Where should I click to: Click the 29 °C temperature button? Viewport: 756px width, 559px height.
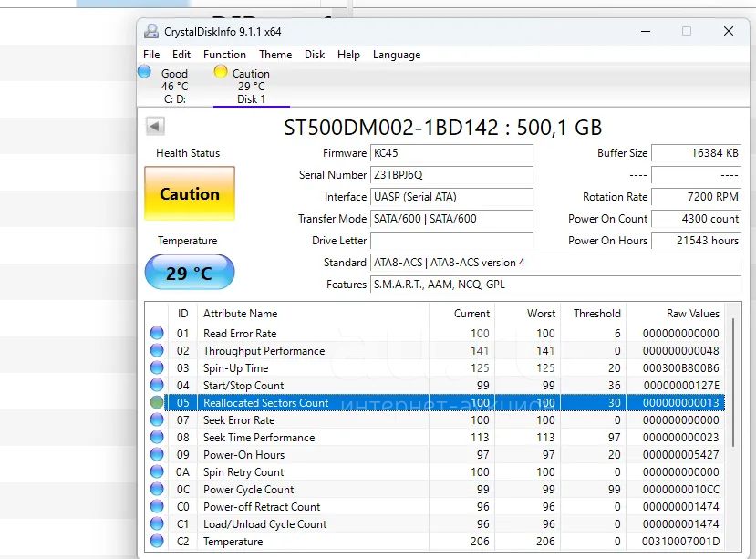(190, 273)
